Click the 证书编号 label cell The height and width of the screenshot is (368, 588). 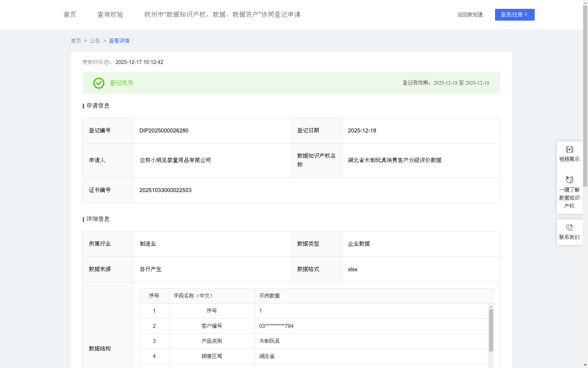tap(108, 190)
